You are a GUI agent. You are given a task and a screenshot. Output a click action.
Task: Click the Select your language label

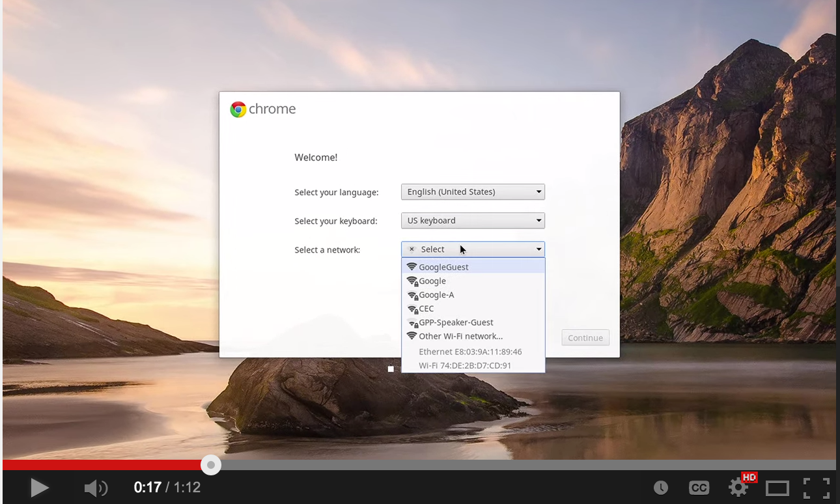pyautogui.click(x=337, y=193)
